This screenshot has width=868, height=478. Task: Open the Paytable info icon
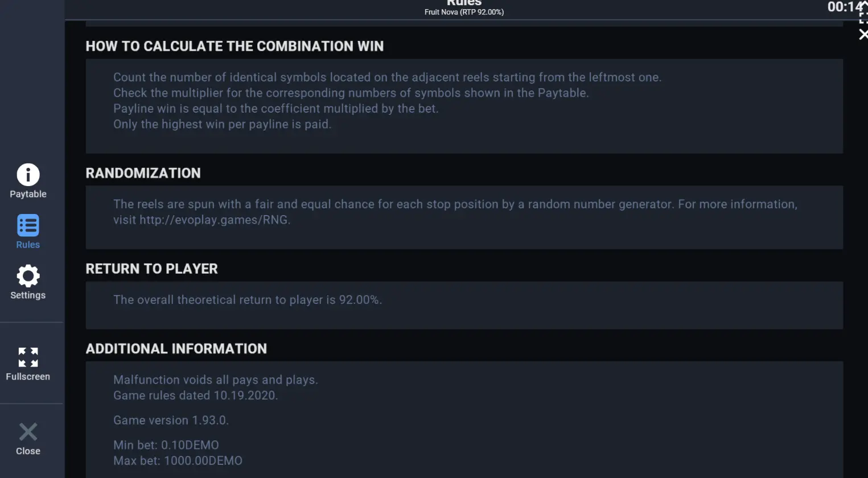click(28, 175)
